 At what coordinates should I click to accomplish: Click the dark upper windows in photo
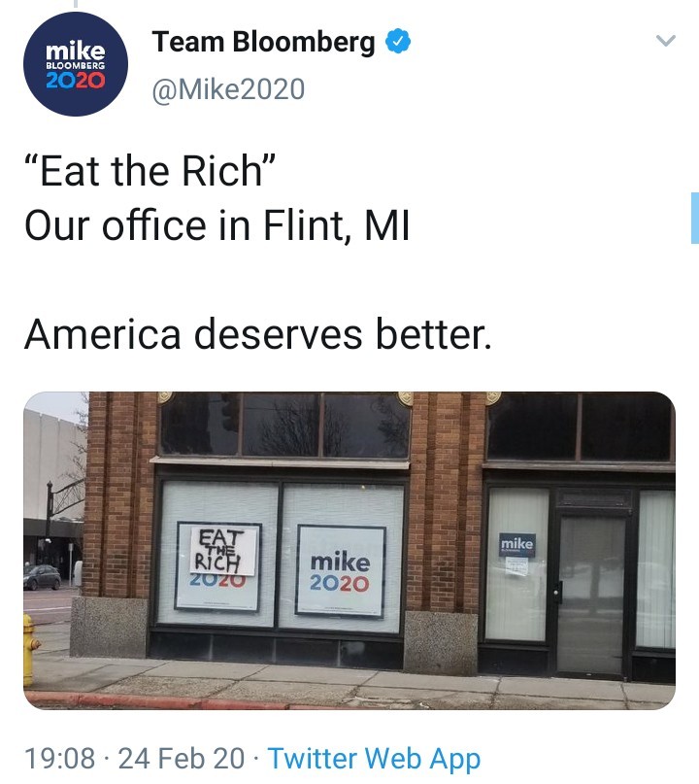tap(284, 426)
